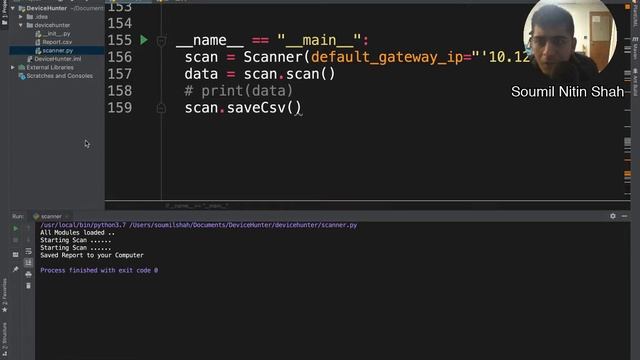
Task: Click "Process finished with exit code 0"
Action: coord(99,270)
